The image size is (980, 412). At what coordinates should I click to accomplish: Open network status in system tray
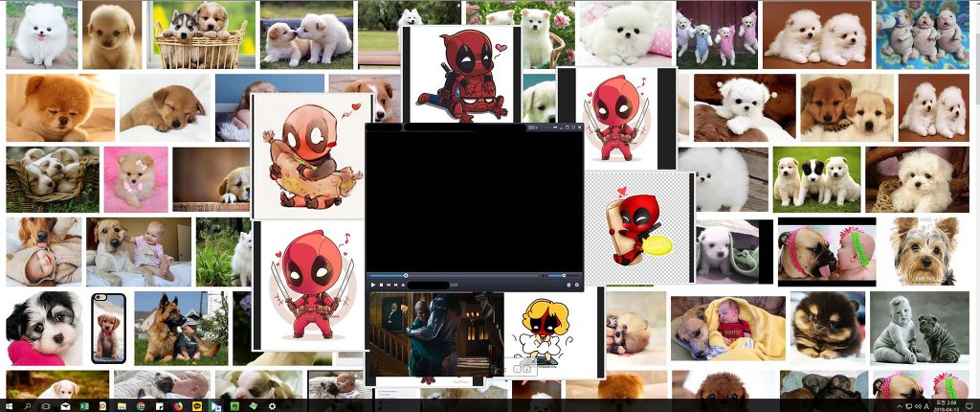[x=908, y=407]
